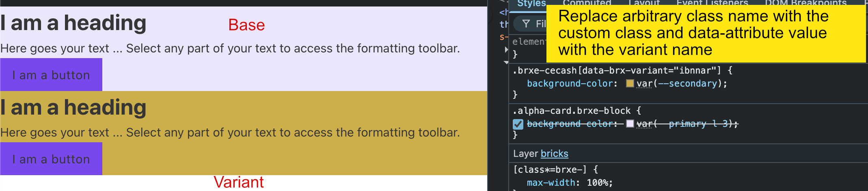The image size is (868, 191).
Task: Open the Computed tab
Action: pyautogui.click(x=587, y=3)
